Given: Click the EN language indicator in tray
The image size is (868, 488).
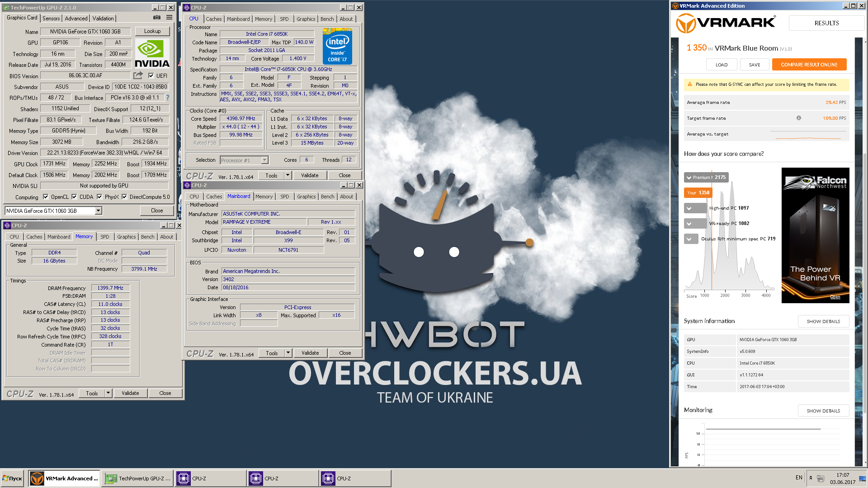Looking at the screenshot, I should (x=799, y=478).
